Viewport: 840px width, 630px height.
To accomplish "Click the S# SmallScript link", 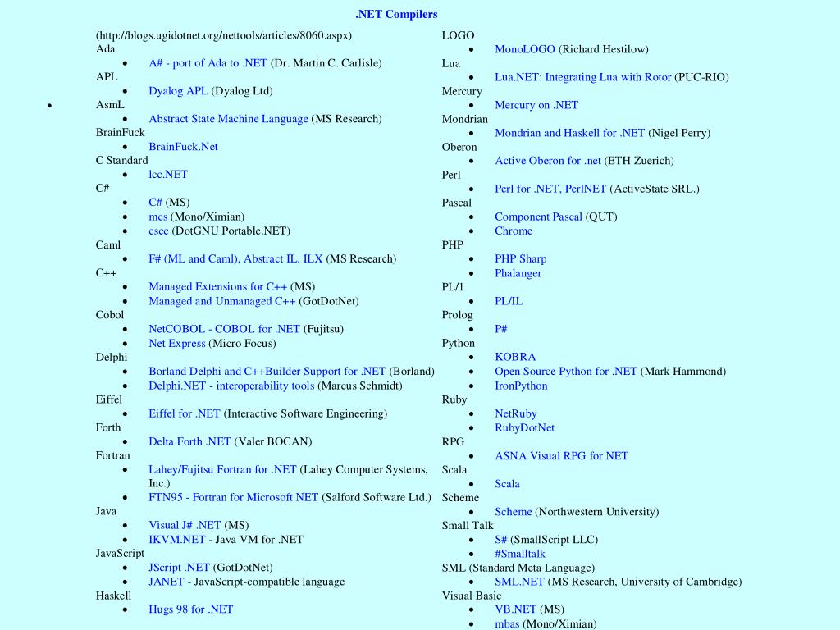I will (501, 540).
